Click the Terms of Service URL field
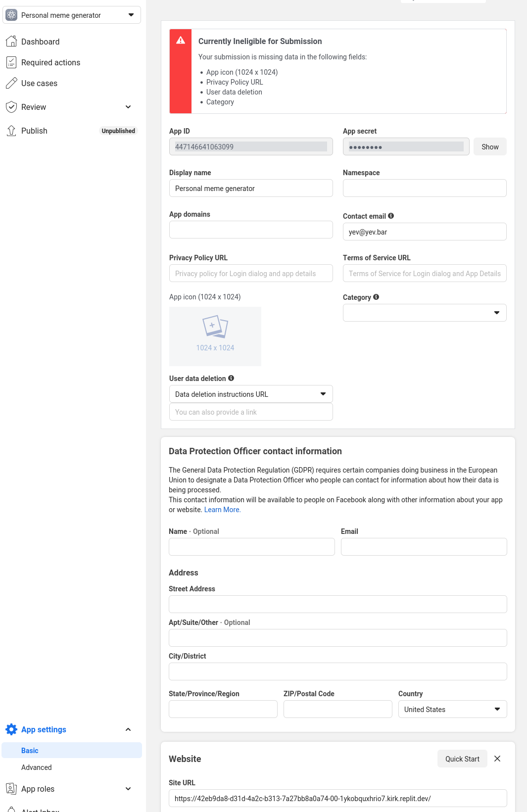This screenshot has height=812, width=527. point(425,273)
